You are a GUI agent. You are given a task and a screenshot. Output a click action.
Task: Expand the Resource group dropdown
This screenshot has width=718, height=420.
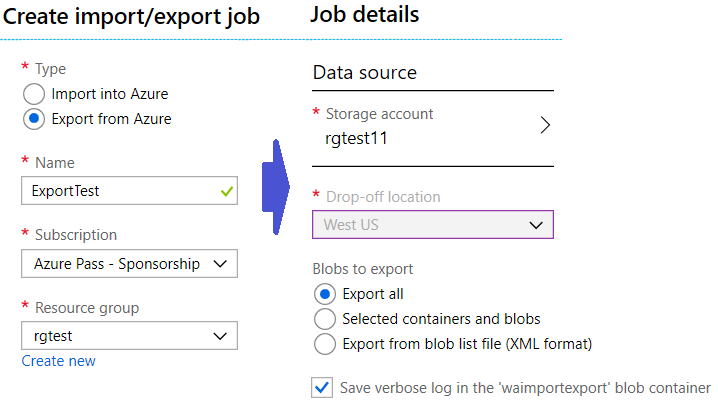[129, 336]
